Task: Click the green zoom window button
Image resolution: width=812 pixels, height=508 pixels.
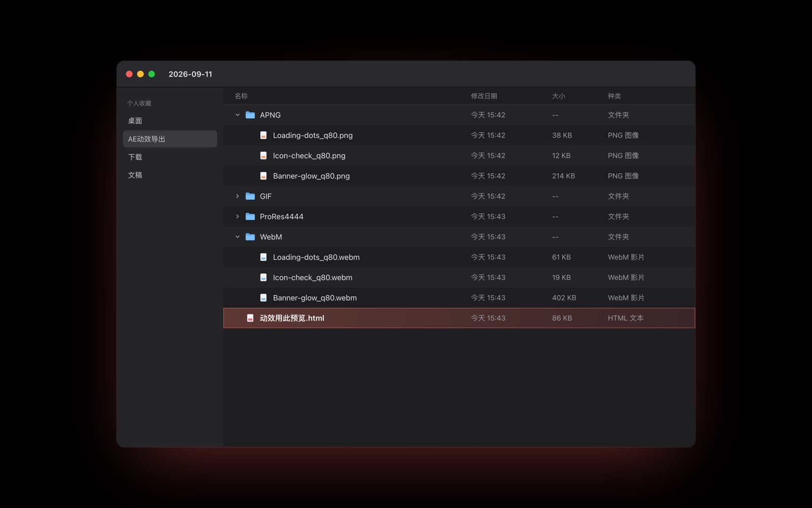Action: 151,74
